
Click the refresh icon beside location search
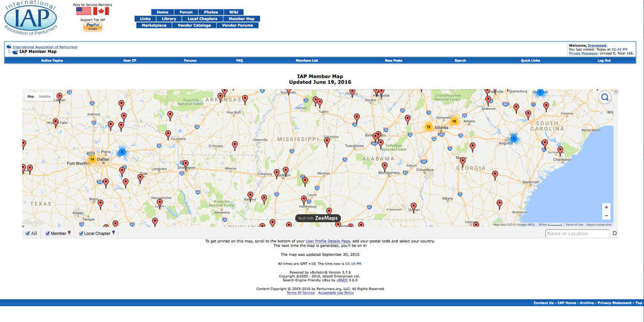point(614,233)
